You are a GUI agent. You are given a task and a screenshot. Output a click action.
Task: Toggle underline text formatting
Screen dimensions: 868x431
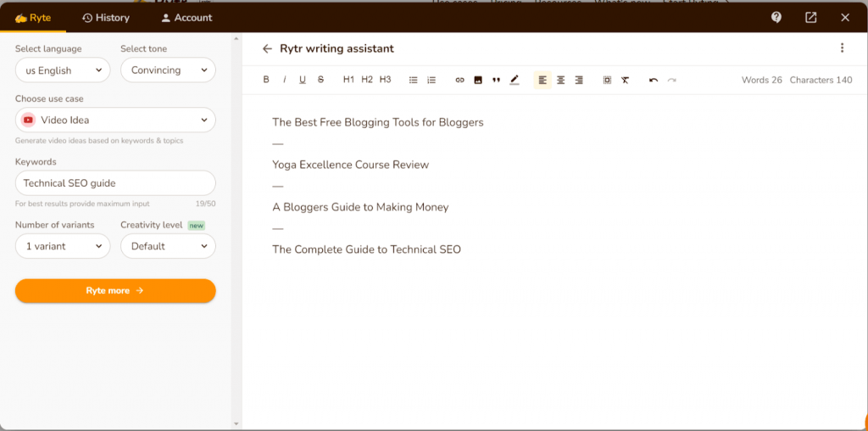(x=303, y=80)
